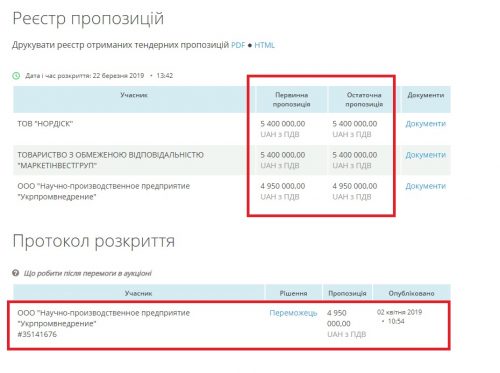Viewport: 500px width, 373px height.
Task: Click the Переможець decision link
Action: 293,313
